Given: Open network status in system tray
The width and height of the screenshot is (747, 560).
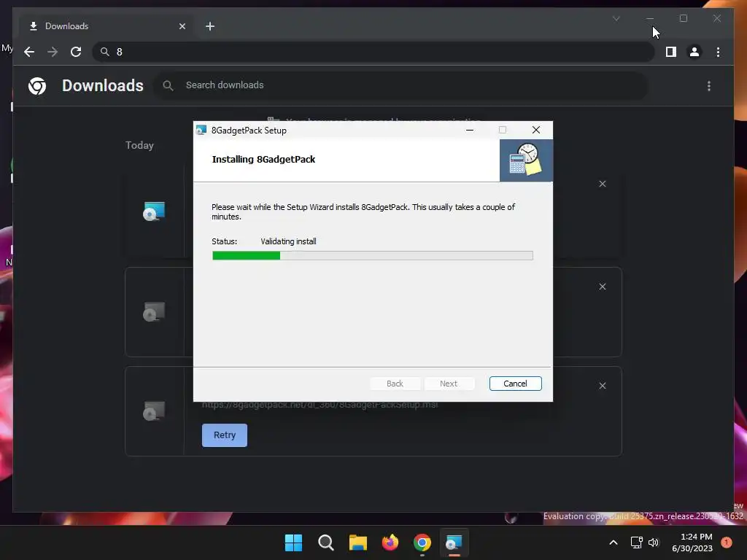Looking at the screenshot, I should coord(636,542).
